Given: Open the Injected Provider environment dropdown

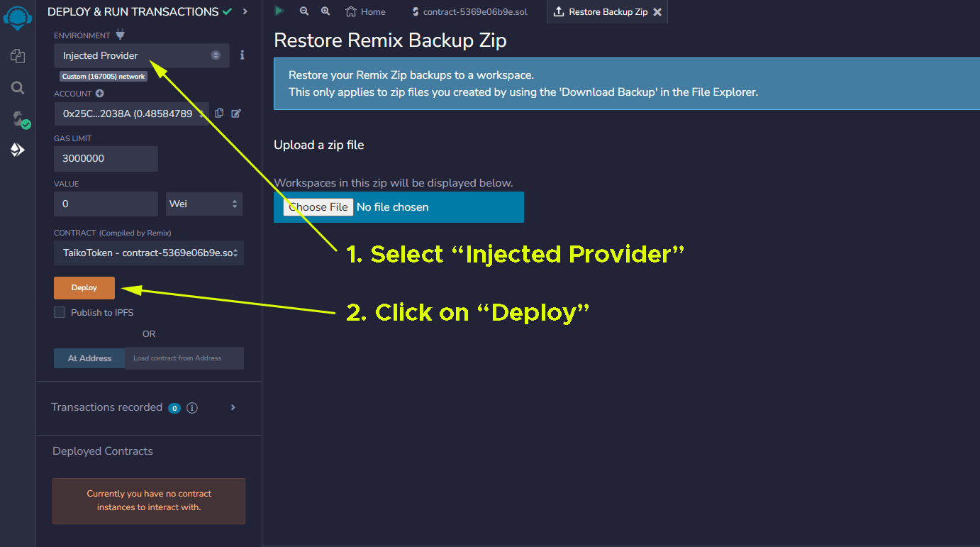Looking at the screenshot, I should pyautogui.click(x=142, y=55).
